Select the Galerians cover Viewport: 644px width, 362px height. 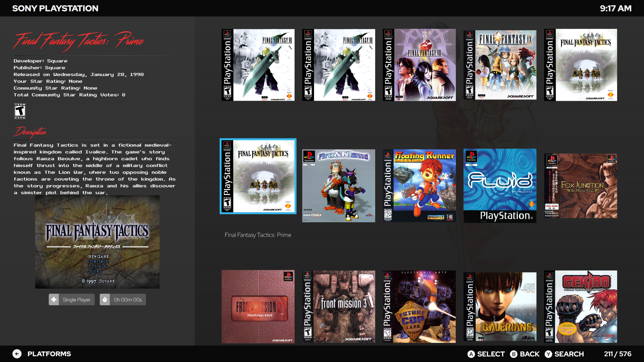(500, 307)
